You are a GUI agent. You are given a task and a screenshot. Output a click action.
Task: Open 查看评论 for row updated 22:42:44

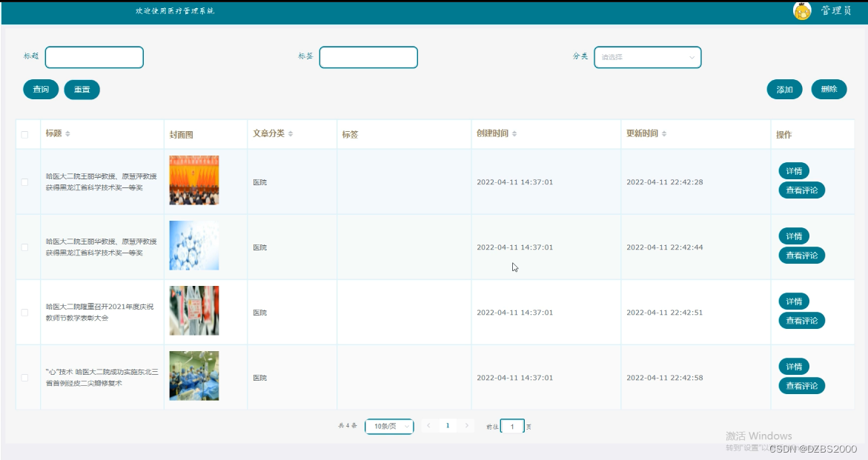pos(801,256)
